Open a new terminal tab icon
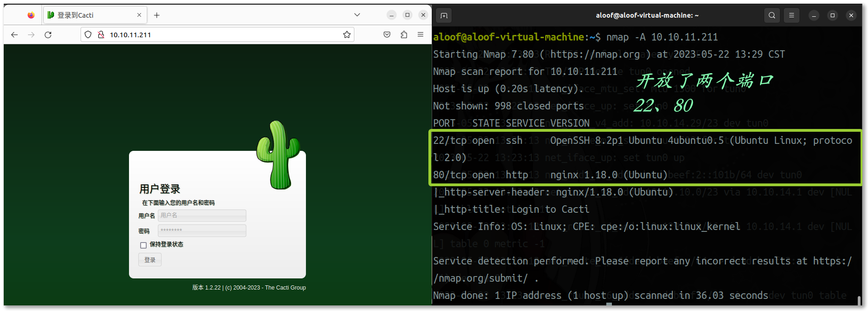Screen dimensions: 868x311 [444, 15]
